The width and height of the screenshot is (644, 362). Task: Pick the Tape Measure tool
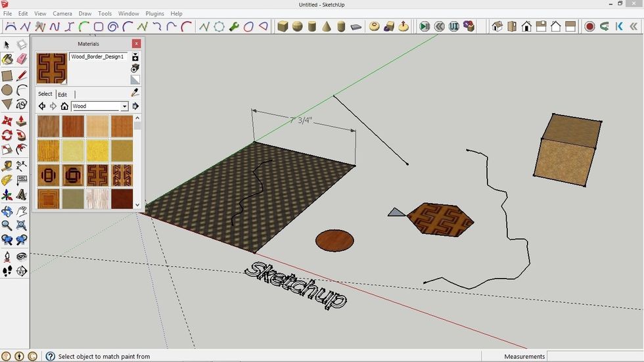[x=7, y=166]
